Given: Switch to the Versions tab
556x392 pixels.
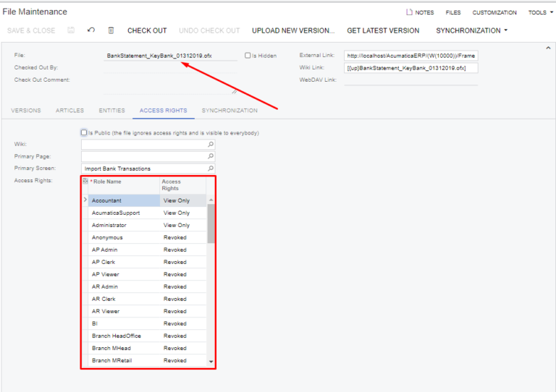Looking at the screenshot, I should (26, 111).
